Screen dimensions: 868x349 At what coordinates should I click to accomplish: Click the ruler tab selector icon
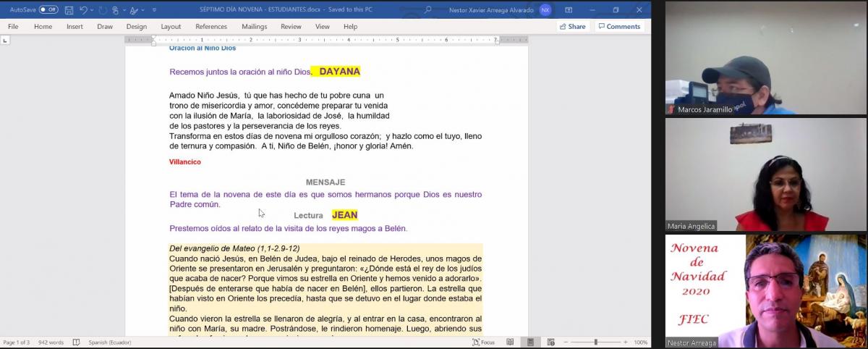pyautogui.click(x=6, y=41)
